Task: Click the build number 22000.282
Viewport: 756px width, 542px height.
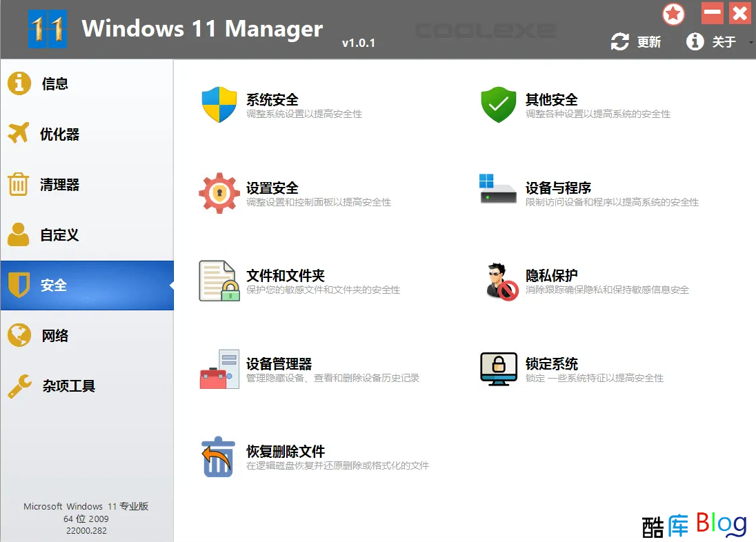Action: coord(86,530)
